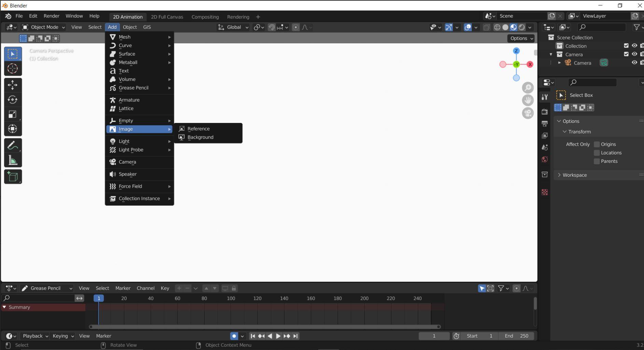Open the Scene properties tab
This screenshot has height=350, width=644.
[545, 148]
